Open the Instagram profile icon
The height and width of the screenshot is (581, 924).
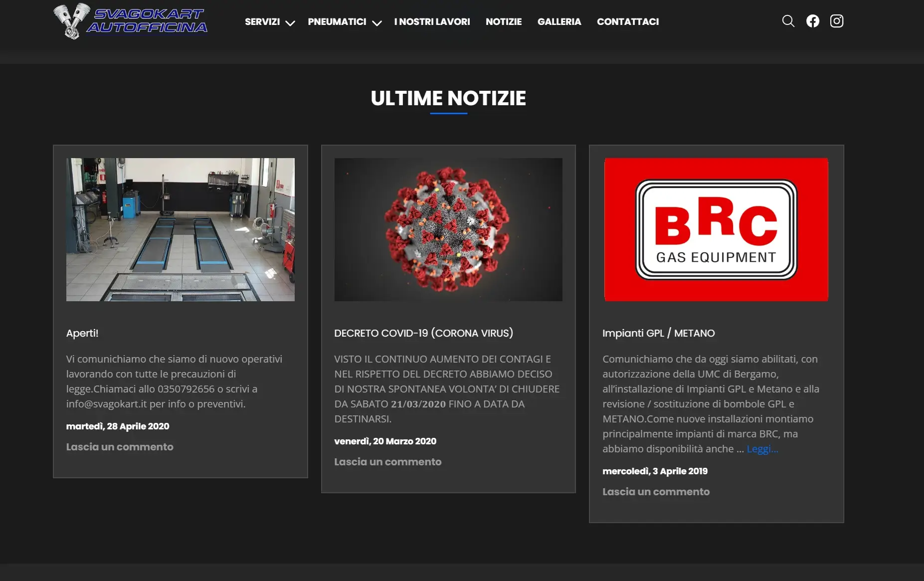click(837, 21)
